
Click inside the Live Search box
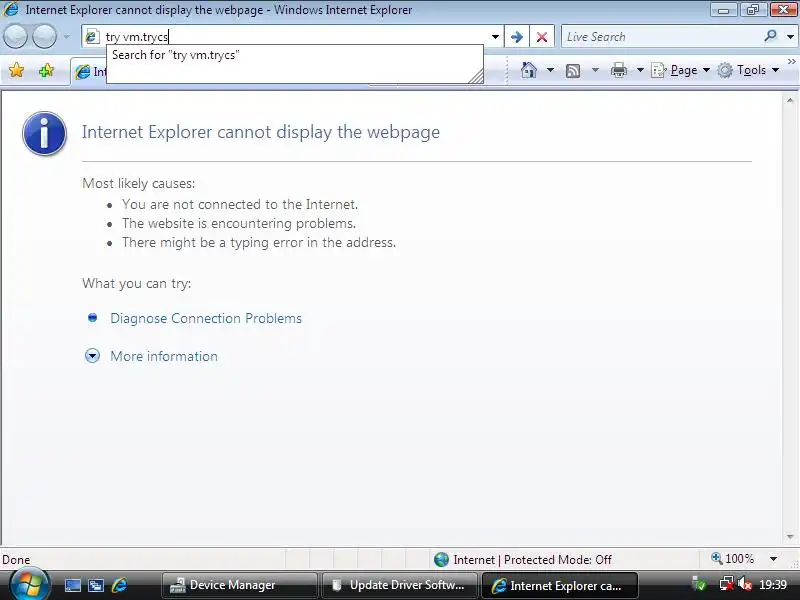click(x=661, y=37)
